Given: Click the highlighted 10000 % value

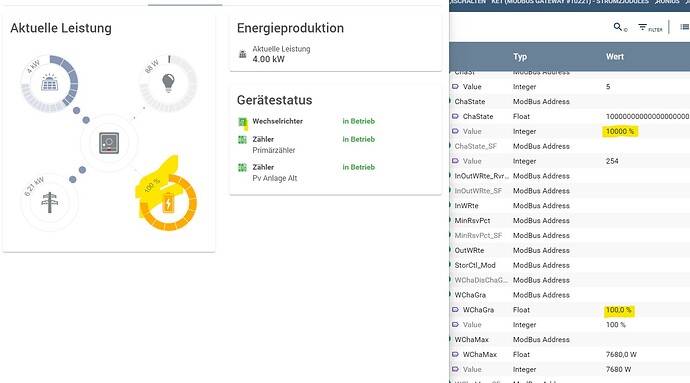Looking at the screenshot, I should pos(620,131).
